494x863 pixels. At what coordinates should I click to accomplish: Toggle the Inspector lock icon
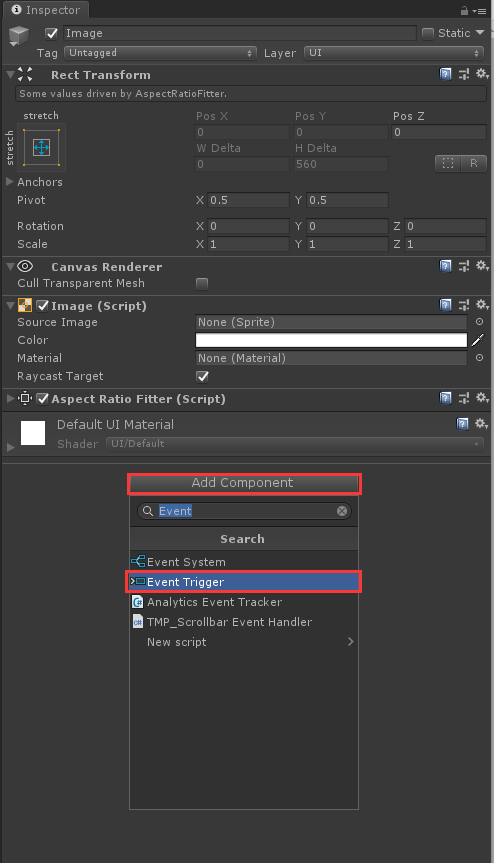(464, 10)
